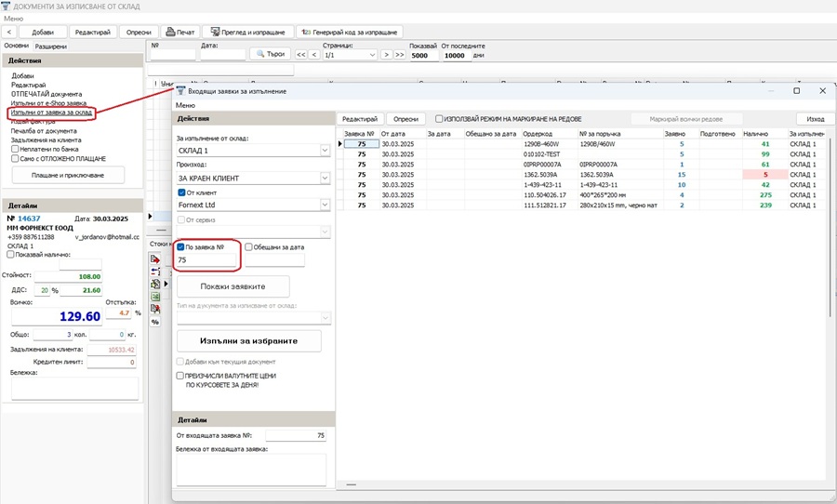Viewport: 837px width, 504px height.
Task: Click Задължения на клиента action
Action: click(46, 139)
